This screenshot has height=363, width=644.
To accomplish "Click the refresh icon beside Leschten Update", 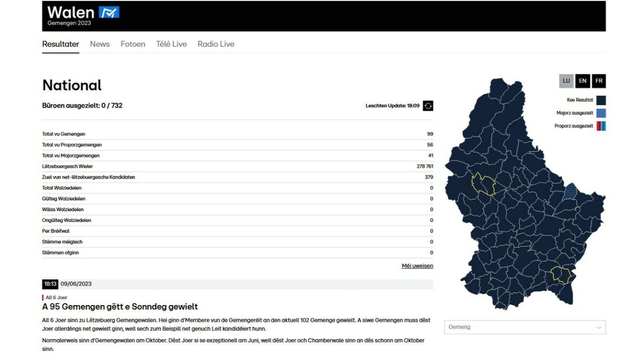I will coord(428,106).
